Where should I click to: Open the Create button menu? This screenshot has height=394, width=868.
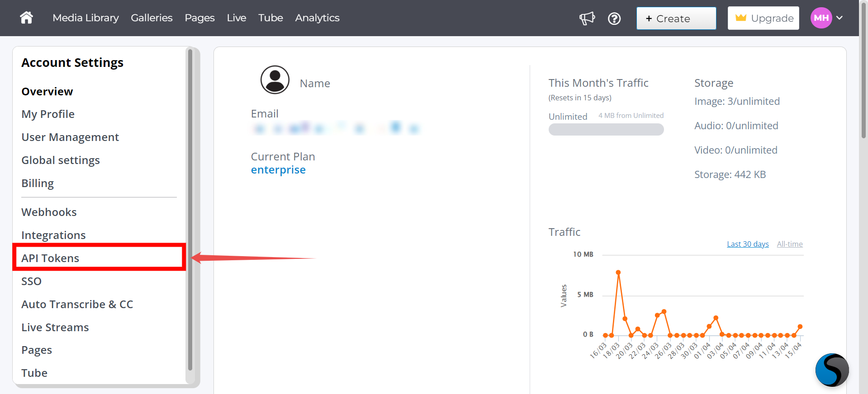(x=676, y=19)
